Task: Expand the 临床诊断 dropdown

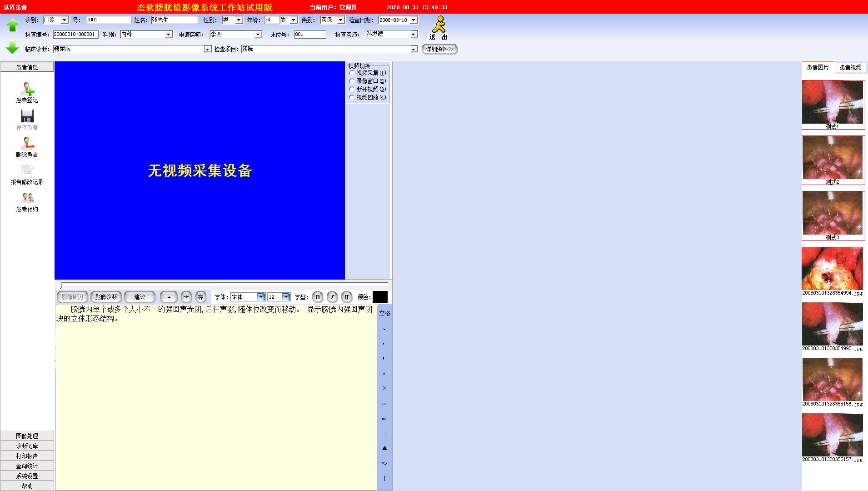Action: [x=208, y=49]
